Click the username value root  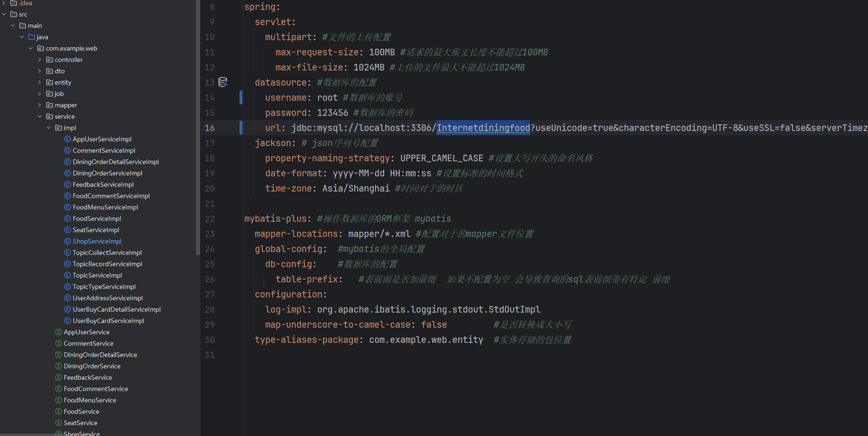click(327, 97)
